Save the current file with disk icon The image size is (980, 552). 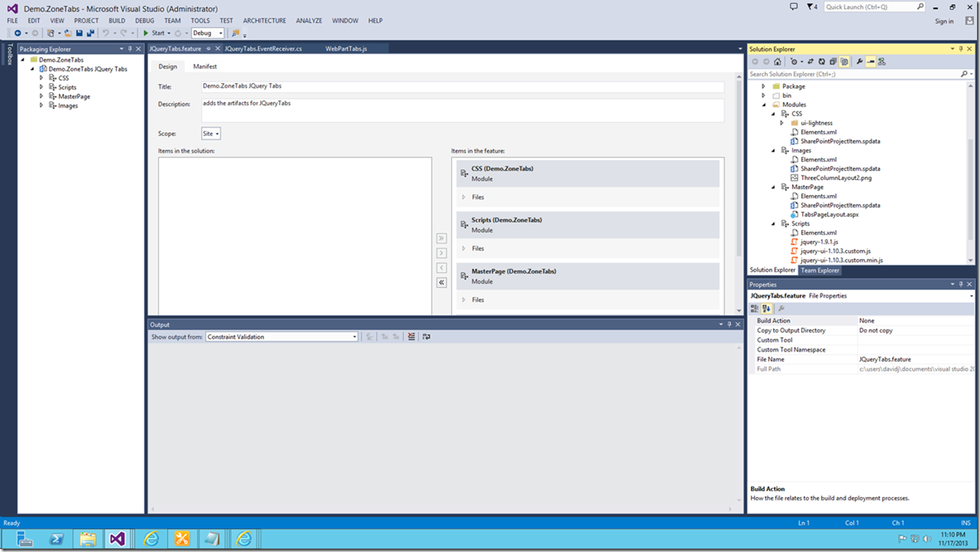[79, 33]
